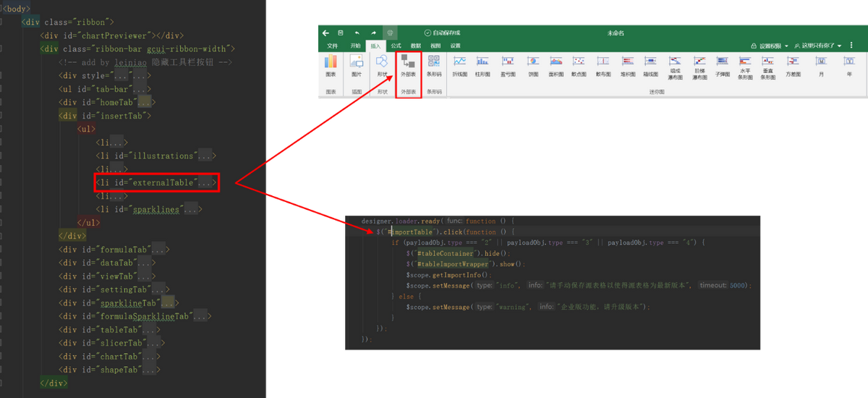Expand the folded dataTab div code
The width and height of the screenshot is (868, 398).
tap(146, 263)
